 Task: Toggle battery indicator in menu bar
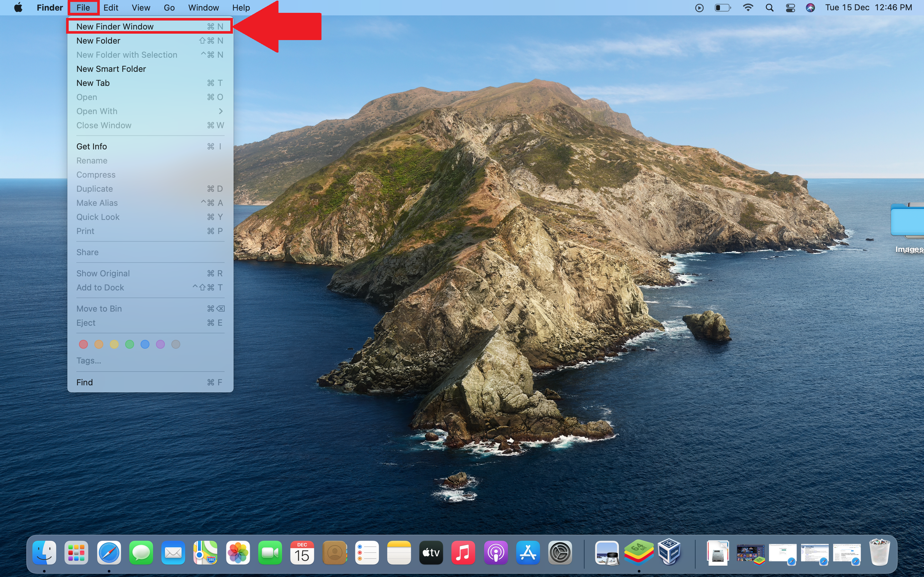[x=724, y=7]
